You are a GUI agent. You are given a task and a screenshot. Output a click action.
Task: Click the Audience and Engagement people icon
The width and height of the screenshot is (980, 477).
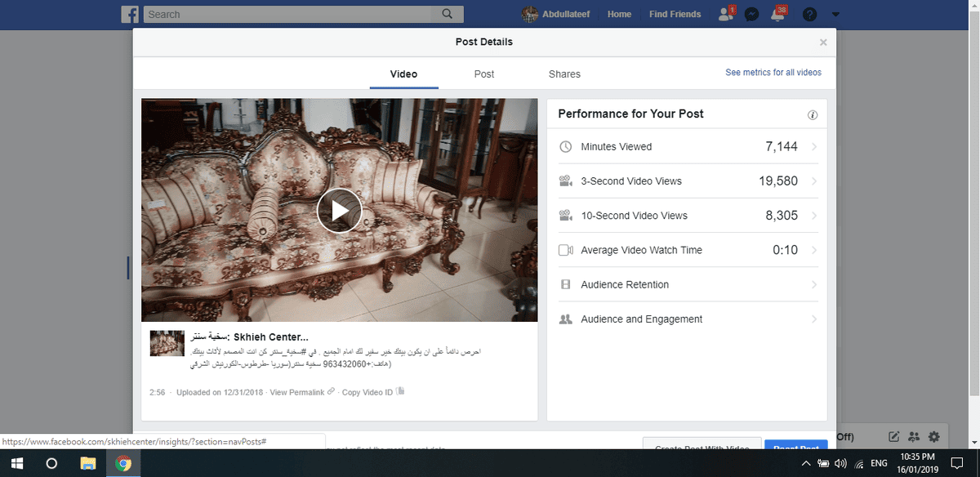click(x=565, y=319)
